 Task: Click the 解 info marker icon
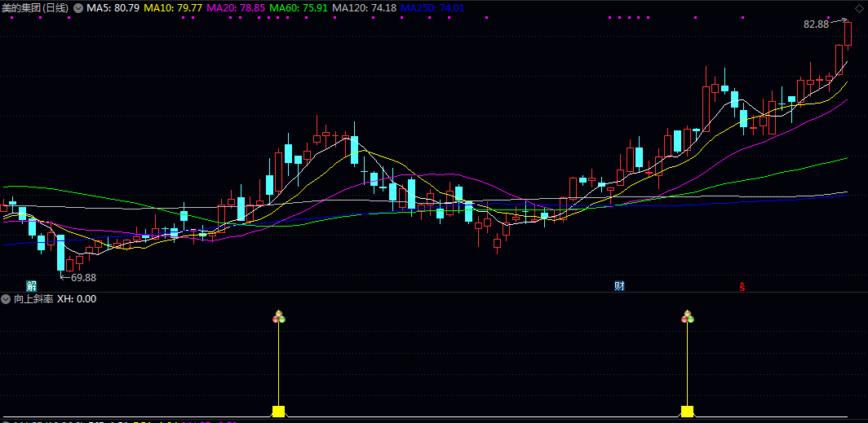[x=31, y=285]
